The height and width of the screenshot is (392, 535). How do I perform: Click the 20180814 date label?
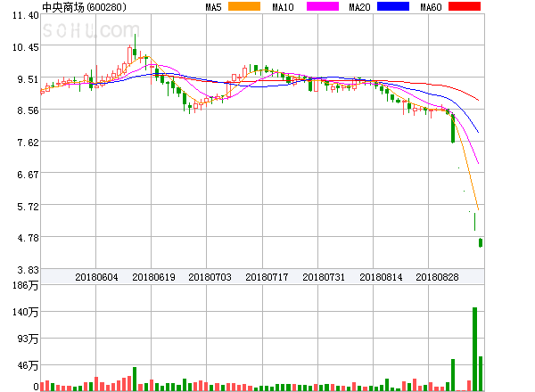click(x=381, y=277)
